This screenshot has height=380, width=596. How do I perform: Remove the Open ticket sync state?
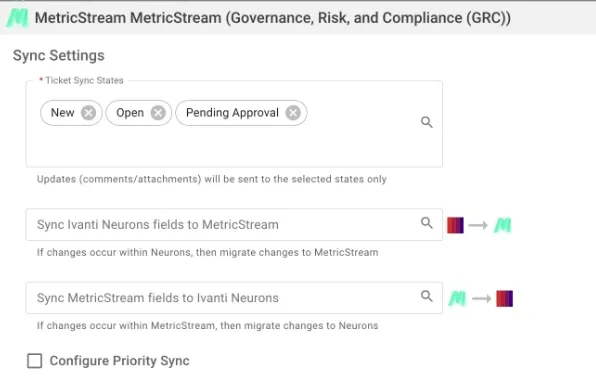[158, 113]
